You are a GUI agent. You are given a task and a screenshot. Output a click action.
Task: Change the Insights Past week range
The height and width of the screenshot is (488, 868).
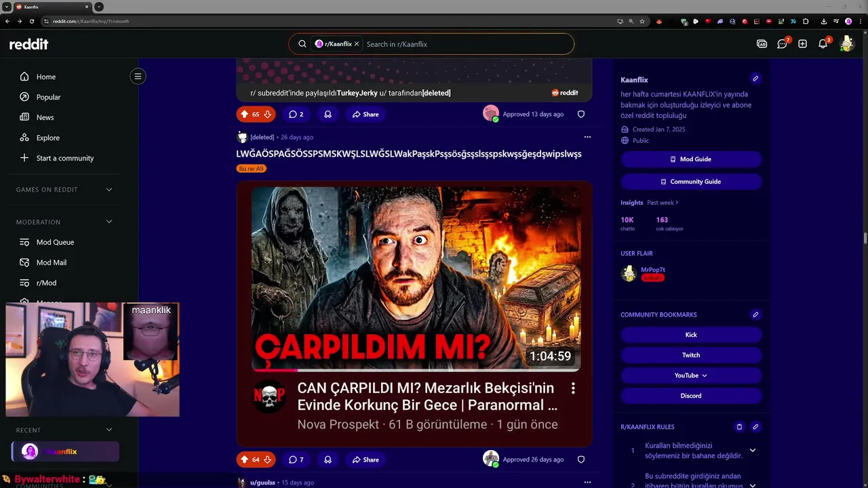[x=663, y=203]
